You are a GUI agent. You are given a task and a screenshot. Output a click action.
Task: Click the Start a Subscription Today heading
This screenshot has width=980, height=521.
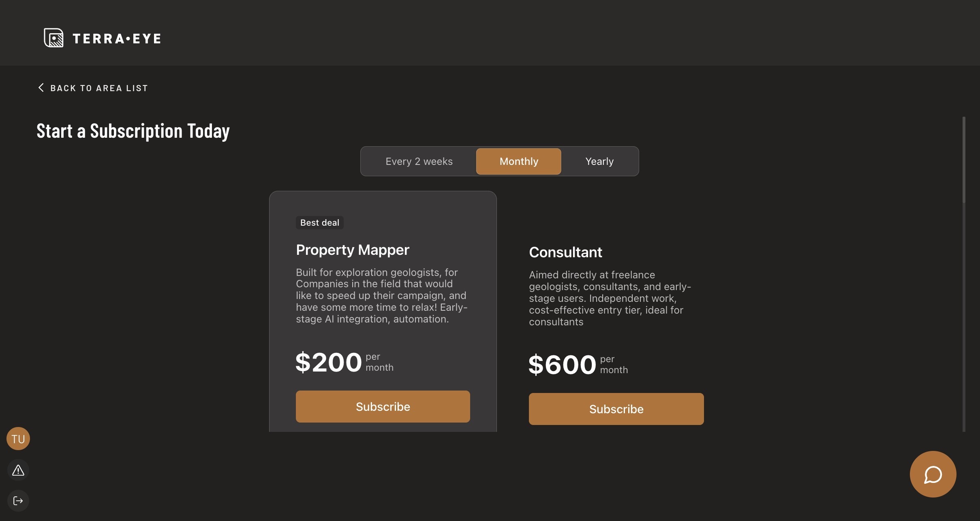coord(133,131)
